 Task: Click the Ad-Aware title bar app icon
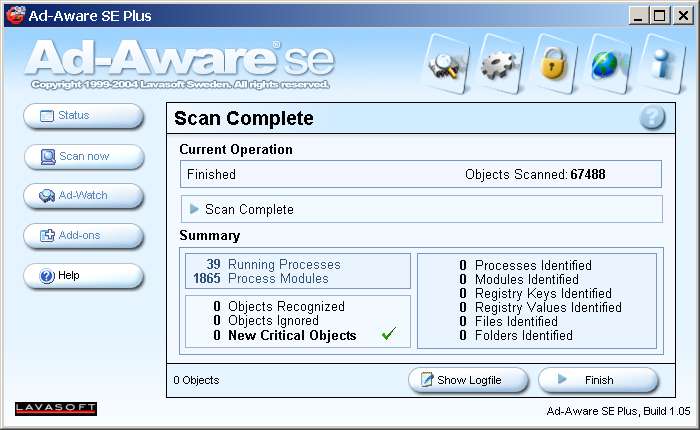(15, 15)
